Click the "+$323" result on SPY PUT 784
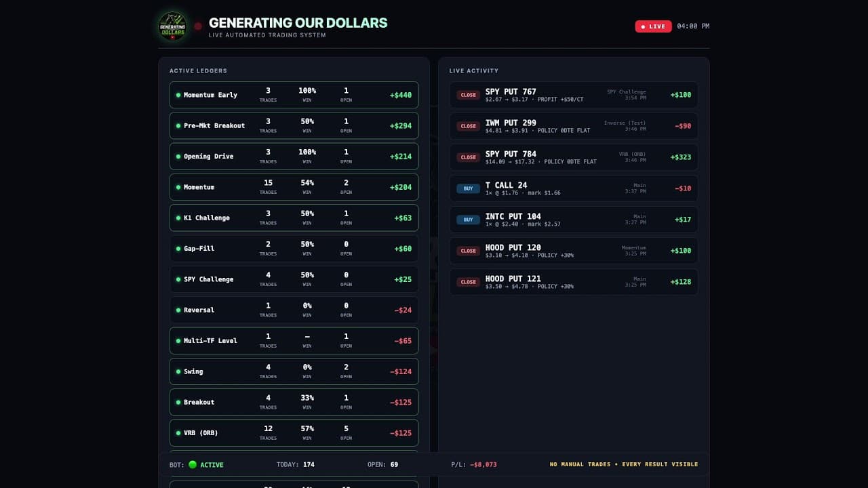Screen dimensions: 868x488 click(681, 157)
